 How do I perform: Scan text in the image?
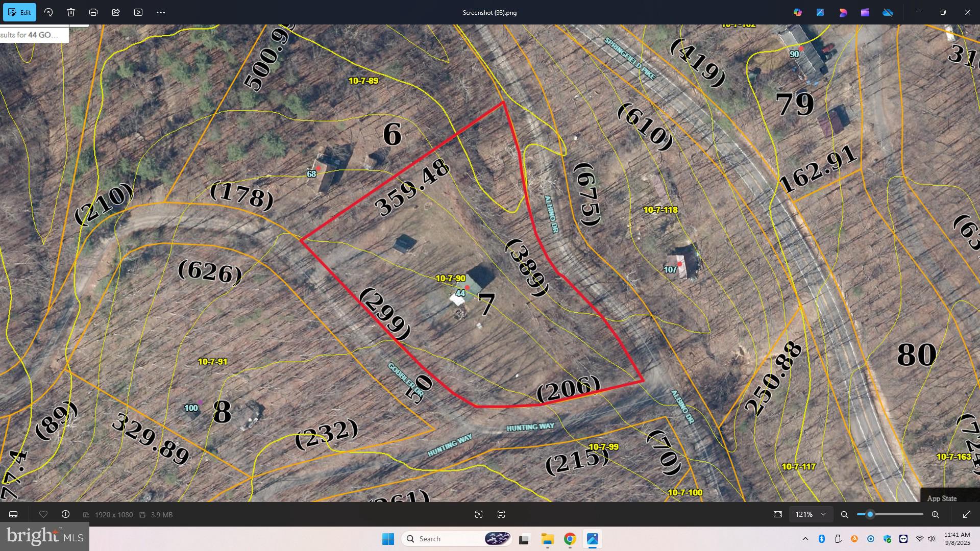[x=501, y=514]
